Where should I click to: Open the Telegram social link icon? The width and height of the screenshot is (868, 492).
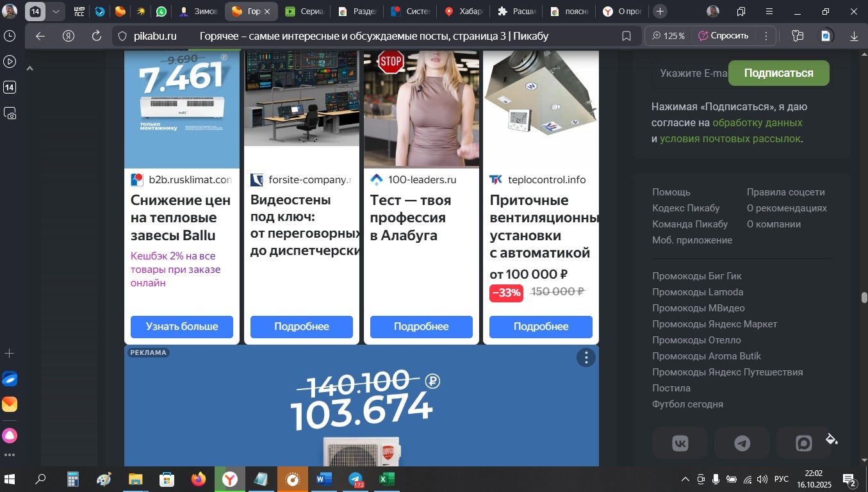coord(742,443)
